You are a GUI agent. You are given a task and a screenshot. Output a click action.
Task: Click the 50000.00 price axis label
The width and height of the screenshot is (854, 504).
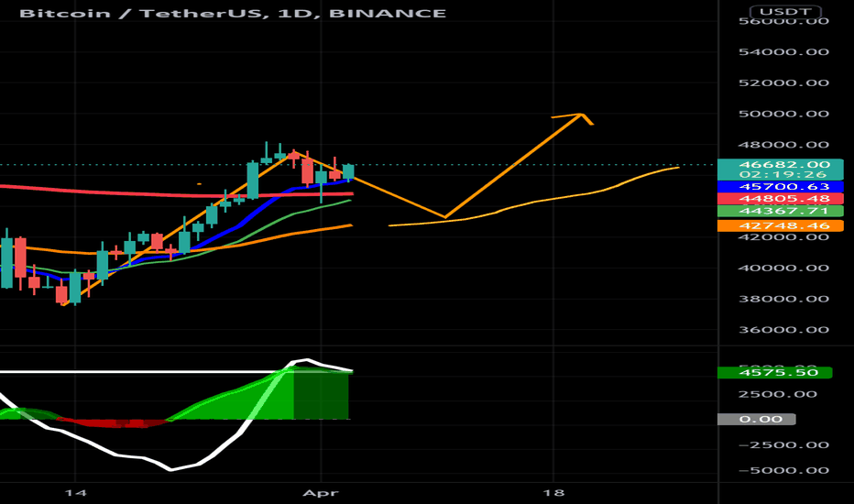click(783, 114)
